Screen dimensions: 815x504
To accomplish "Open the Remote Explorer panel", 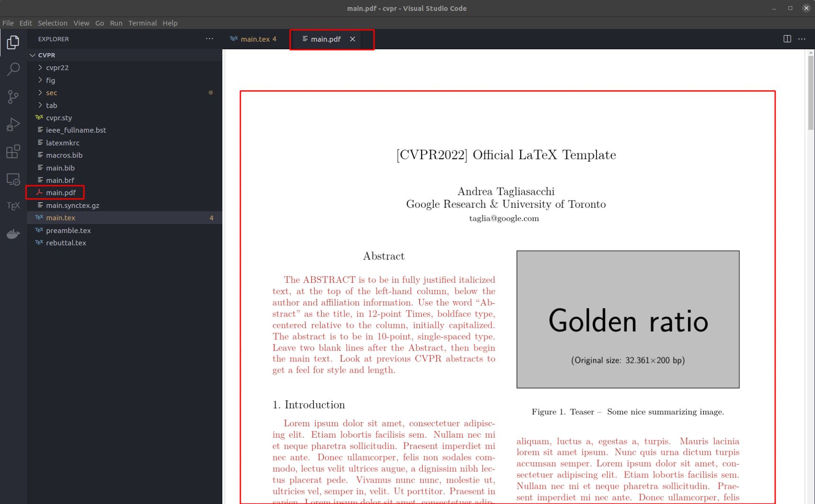I will coord(13,179).
